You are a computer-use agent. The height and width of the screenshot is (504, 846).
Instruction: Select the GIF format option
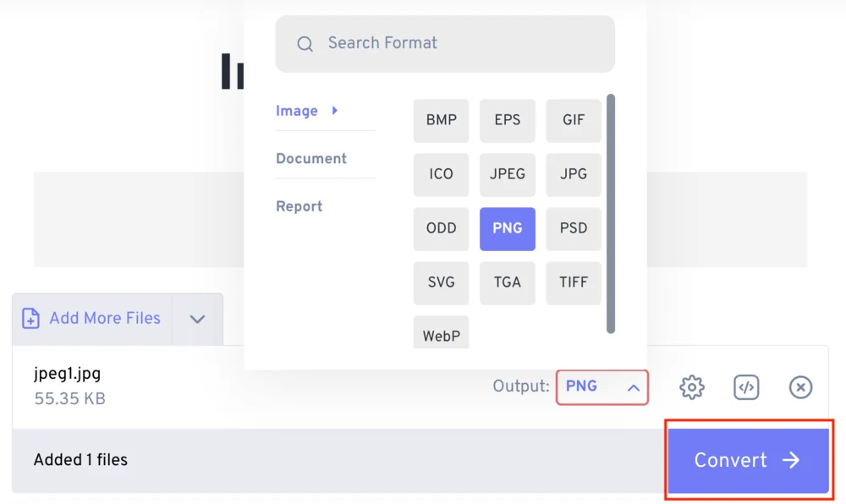pos(574,120)
